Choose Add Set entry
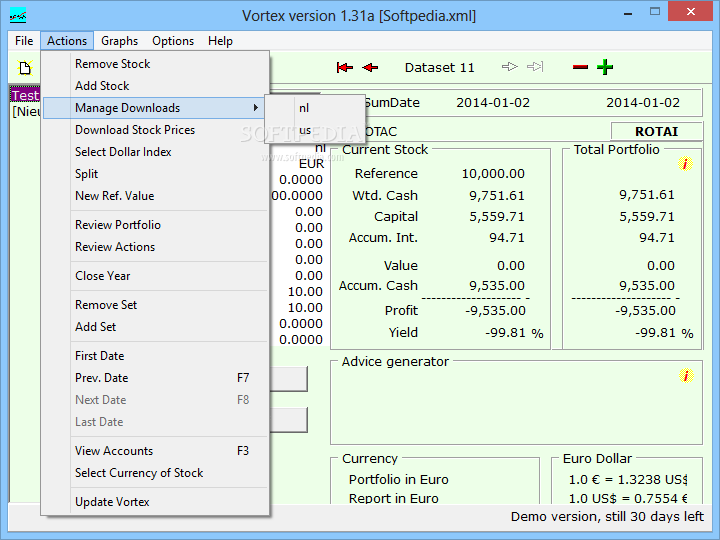 [x=156, y=327]
